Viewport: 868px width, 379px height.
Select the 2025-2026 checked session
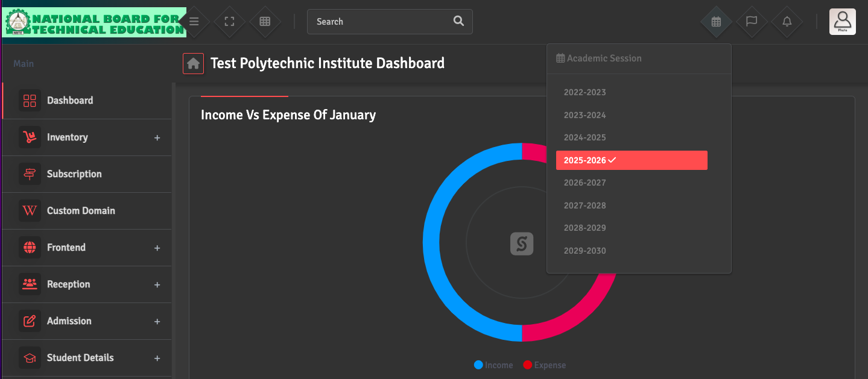point(631,160)
